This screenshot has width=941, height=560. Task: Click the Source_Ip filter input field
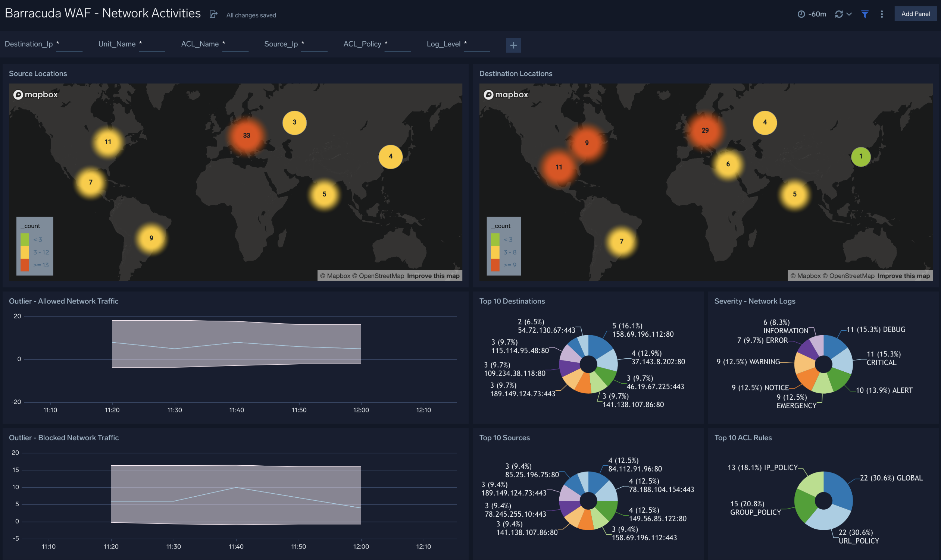(315, 44)
